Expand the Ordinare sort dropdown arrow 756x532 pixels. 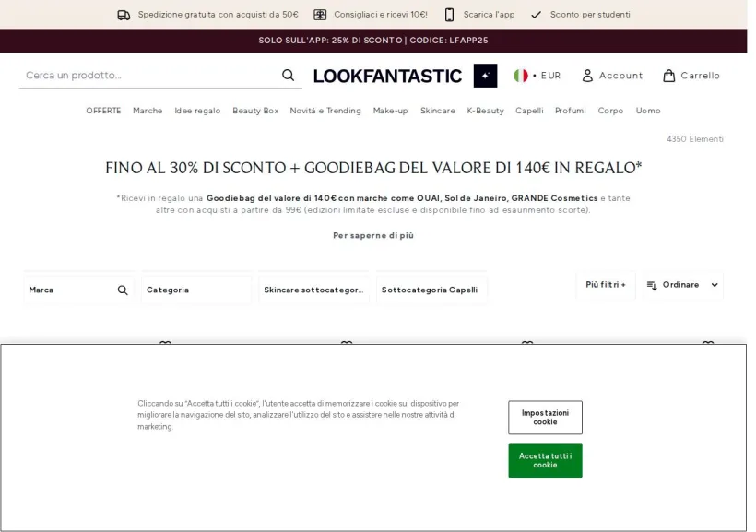pyautogui.click(x=715, y=285)
